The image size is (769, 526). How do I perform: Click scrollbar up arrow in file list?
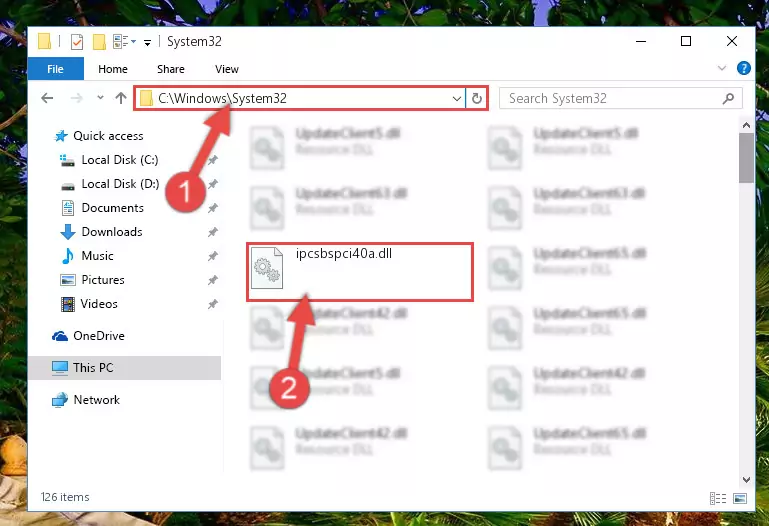click(746, 125)
